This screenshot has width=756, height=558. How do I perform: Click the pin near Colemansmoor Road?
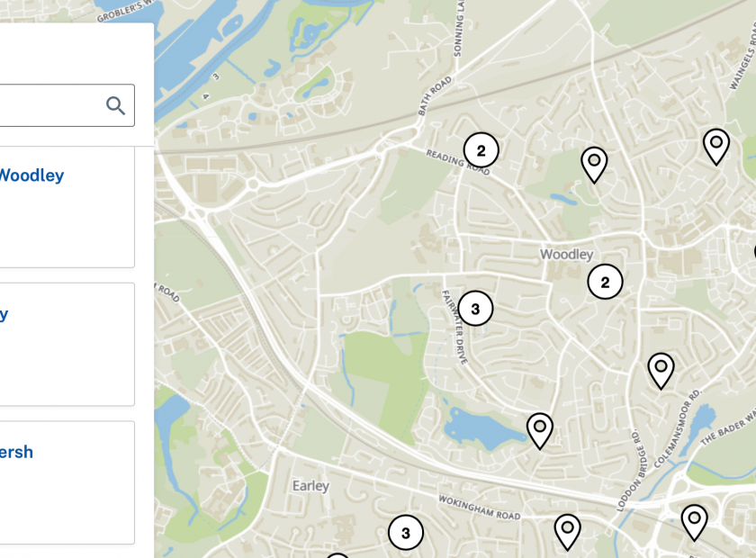point(662,365)
